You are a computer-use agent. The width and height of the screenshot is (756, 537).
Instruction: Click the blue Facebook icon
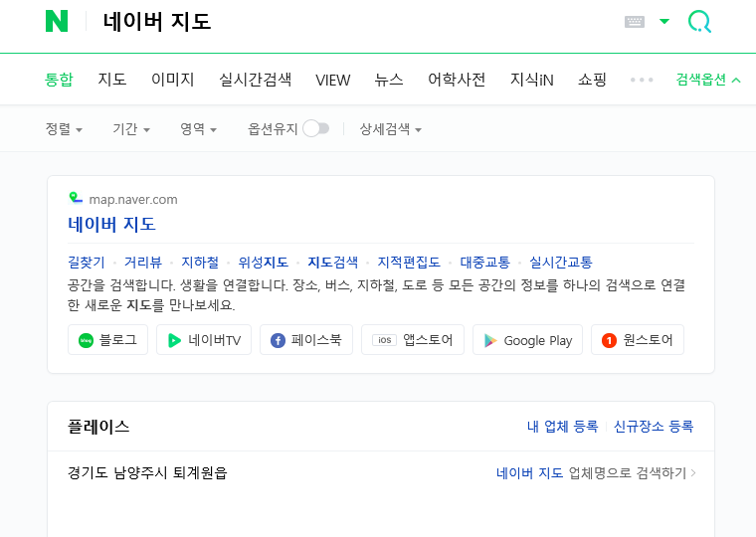tap(278, 340)
